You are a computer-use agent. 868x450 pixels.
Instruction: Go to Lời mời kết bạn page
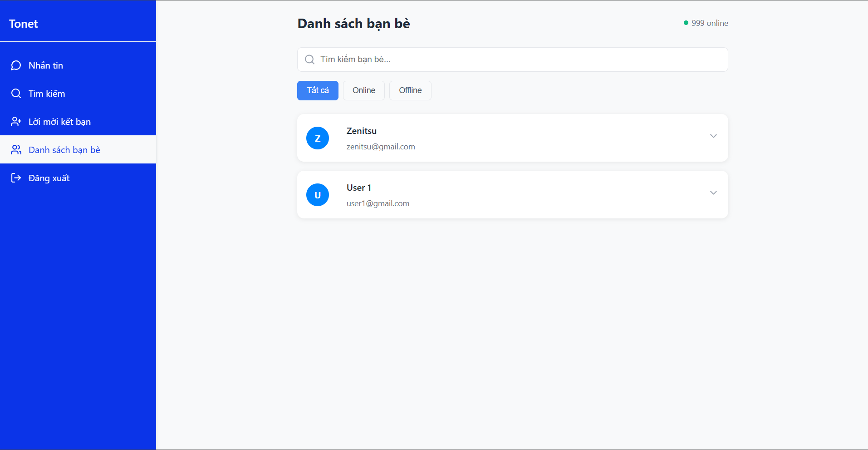point(59,122)
